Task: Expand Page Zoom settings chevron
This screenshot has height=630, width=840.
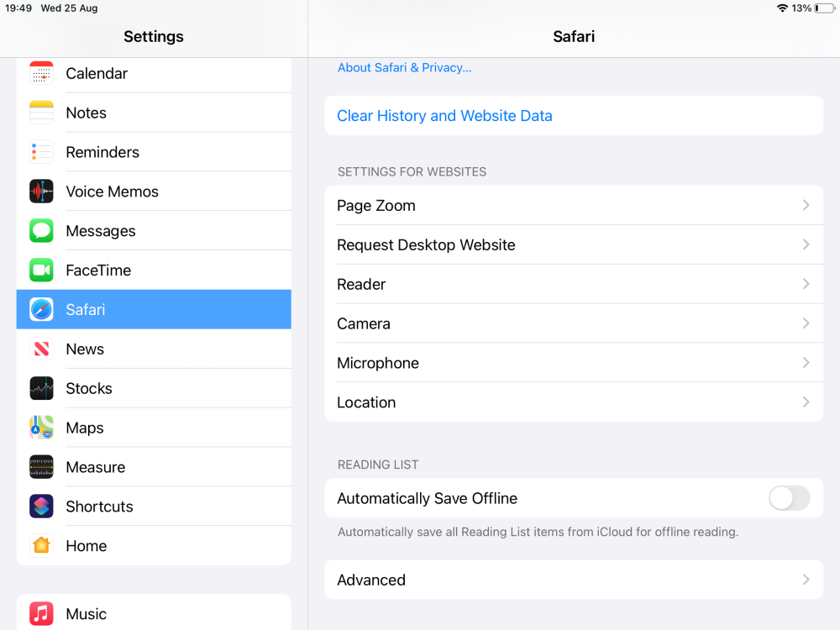Action: 806,206
